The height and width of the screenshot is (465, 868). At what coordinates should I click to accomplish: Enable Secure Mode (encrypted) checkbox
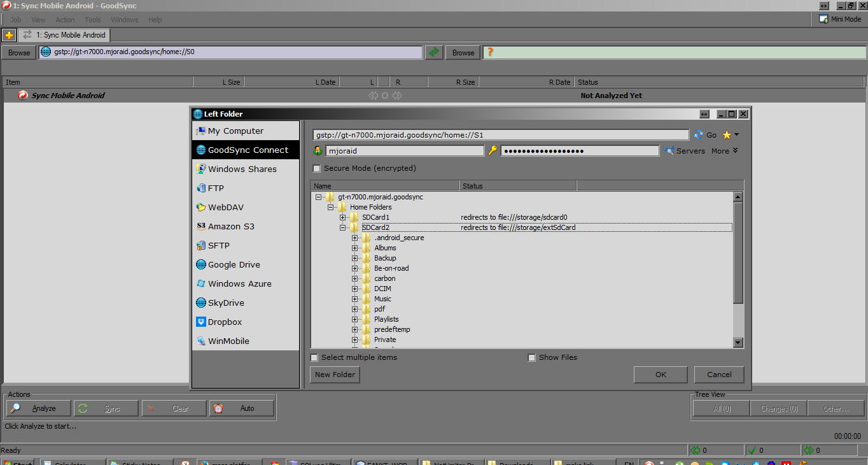[317, 168]
